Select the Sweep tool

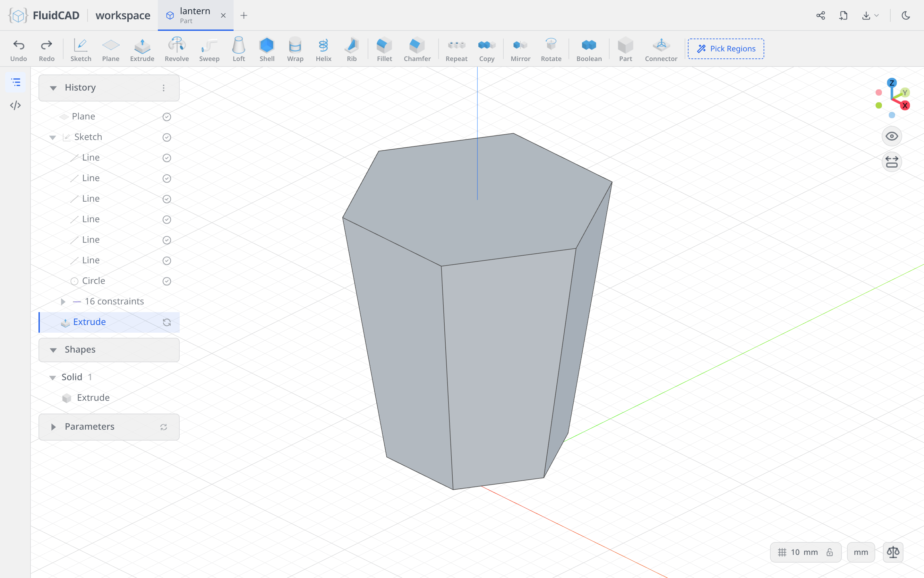point(209,50)
